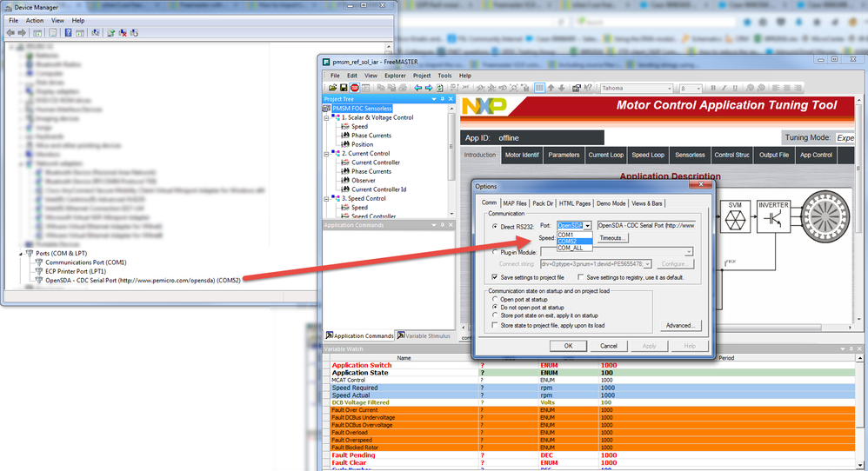This screenshot has height=471, width=868.
Task: Click the blue back arrow in FreeMASTER toolbar
Action: click(418, 88)
